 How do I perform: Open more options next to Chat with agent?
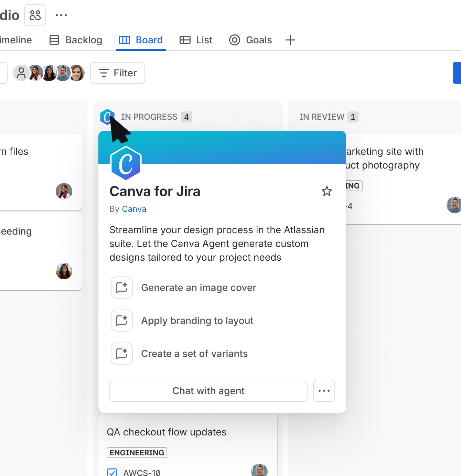(x=324, y=391)
